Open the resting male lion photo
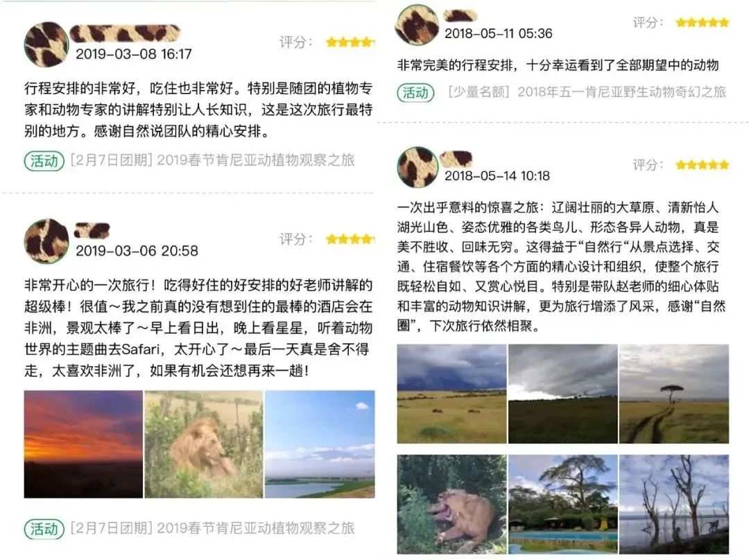This screenshot has width=749, height=560. [x=203, y=444]
